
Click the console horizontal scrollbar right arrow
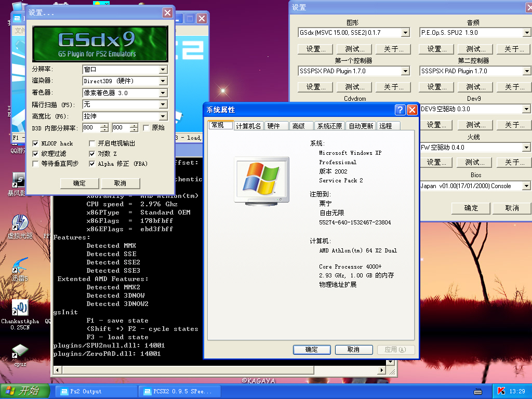pos(382,370)
